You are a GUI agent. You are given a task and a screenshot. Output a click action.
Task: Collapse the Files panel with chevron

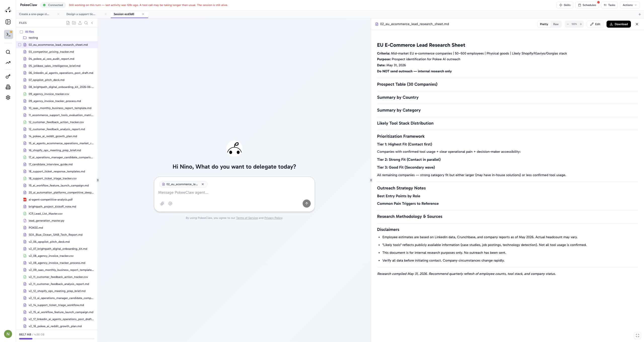coord(92,23)
